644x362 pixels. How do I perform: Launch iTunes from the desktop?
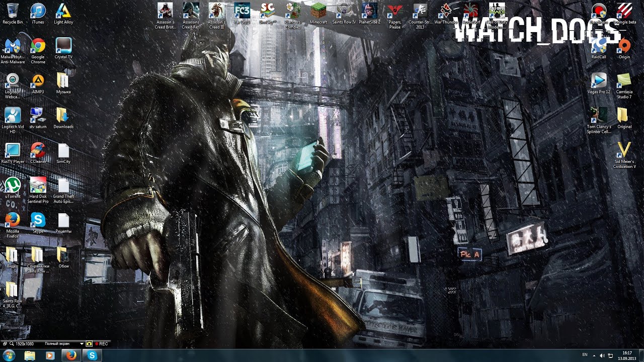pos(38,14)
